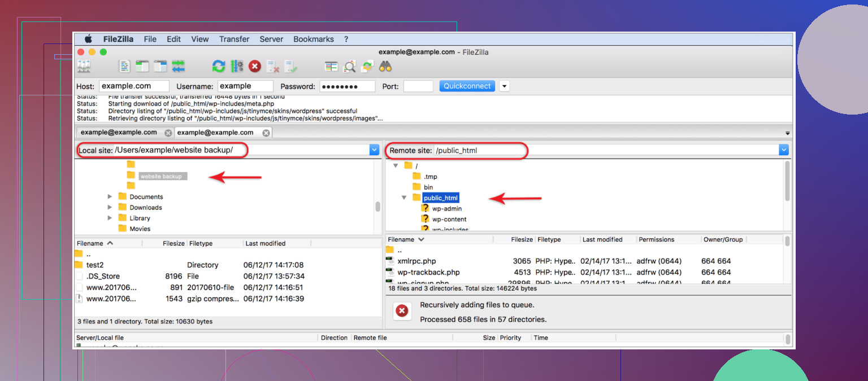Close the first example@example.com tab

coord(168,133)
